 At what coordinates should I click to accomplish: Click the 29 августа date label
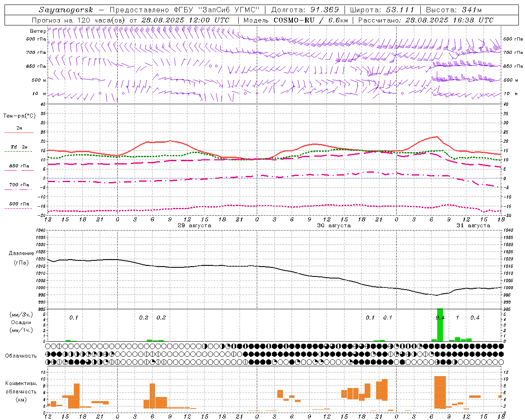[x=194, y=226]
